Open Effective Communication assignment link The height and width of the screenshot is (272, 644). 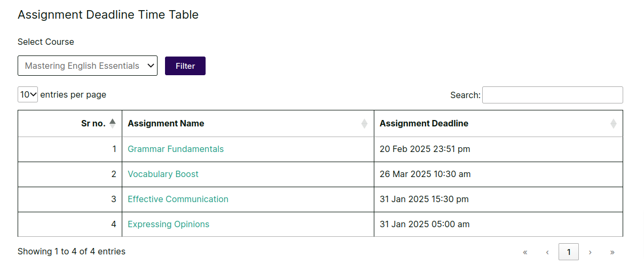pyautogui.click(x=178, y=199)
